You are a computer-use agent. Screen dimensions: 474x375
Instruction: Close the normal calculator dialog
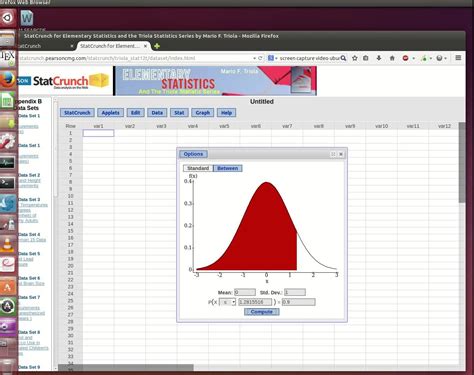click(x=341, y=154)
